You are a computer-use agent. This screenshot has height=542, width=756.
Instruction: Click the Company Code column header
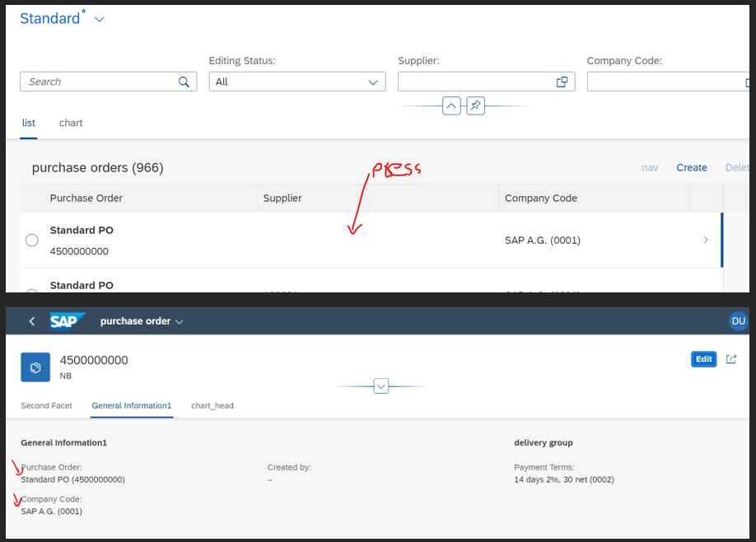(540, 199)
